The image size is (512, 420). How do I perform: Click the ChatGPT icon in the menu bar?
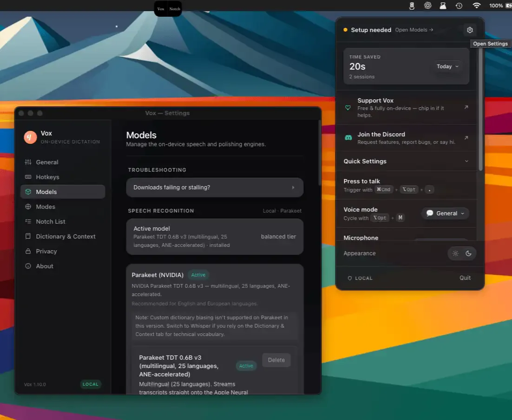(427, 6)
